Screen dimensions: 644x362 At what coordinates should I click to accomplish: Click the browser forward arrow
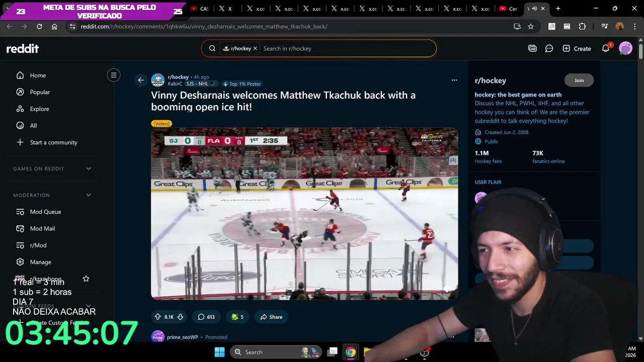click(x=24, y=26)
